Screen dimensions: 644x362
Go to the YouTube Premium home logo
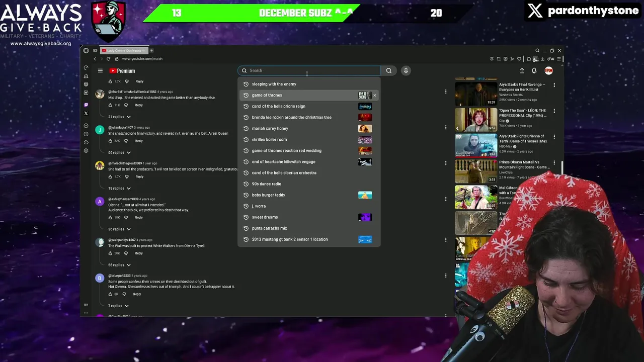coord(122,71)
